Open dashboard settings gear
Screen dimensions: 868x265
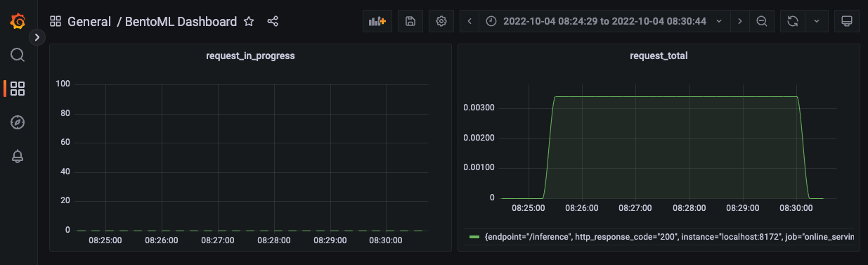coord(441,21)
